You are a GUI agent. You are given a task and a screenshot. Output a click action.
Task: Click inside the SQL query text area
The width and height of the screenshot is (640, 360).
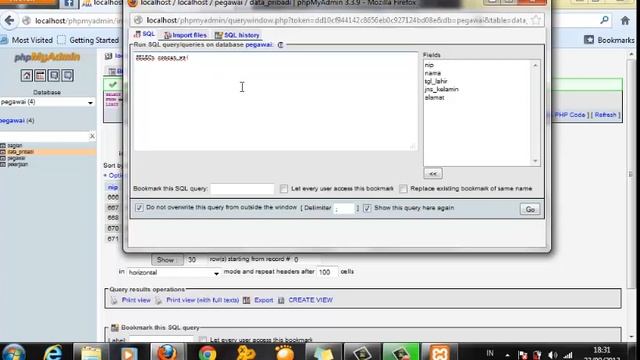click(276, 101)
